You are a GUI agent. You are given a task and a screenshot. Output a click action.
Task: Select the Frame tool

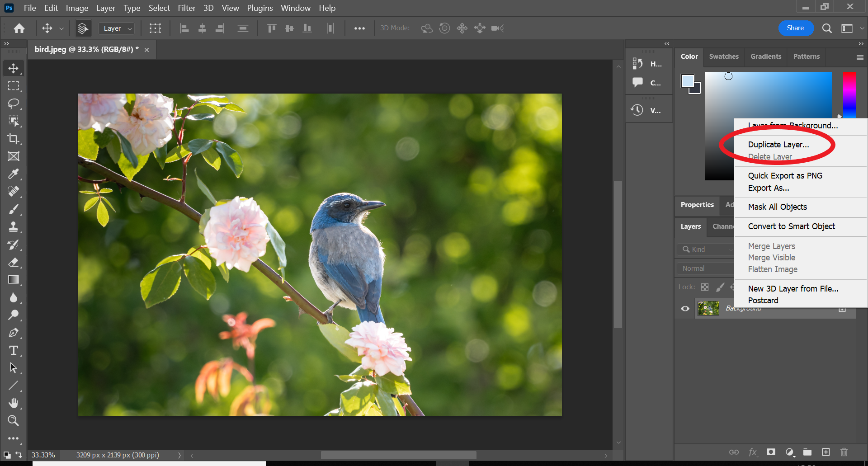click(x=14, y=156)
